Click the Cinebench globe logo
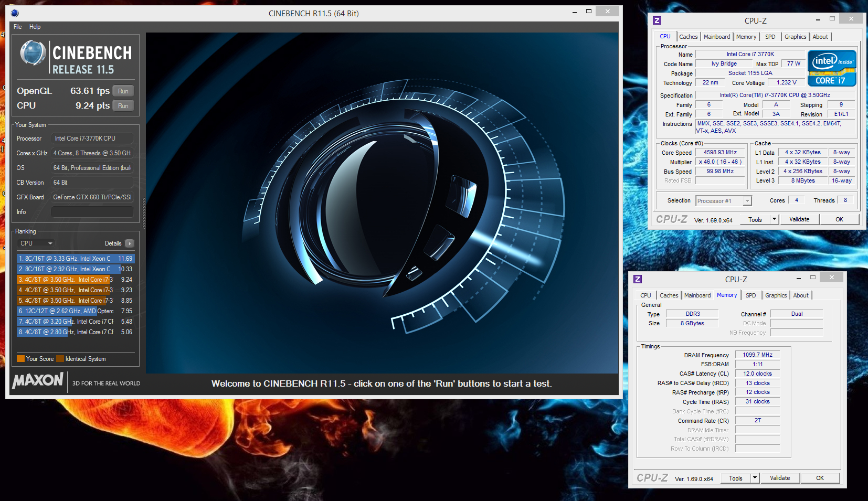This screenshot has width=868, height=501. click(x=33, y=53)
